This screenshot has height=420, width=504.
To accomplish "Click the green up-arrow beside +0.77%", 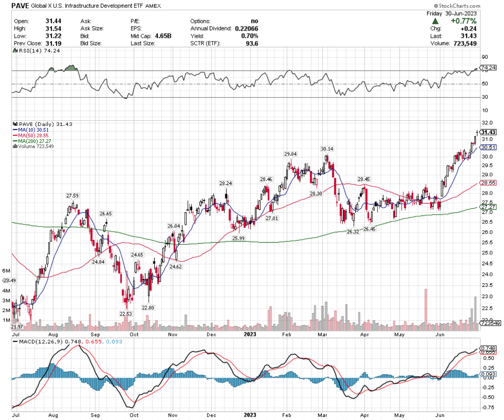I will (x=435, y=21).
